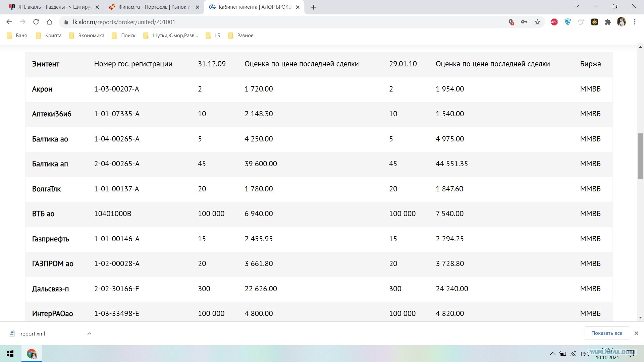Viewport: 644px width, 362px height.
Task: Open the Extensions puzzle menu
Action: 608,22
